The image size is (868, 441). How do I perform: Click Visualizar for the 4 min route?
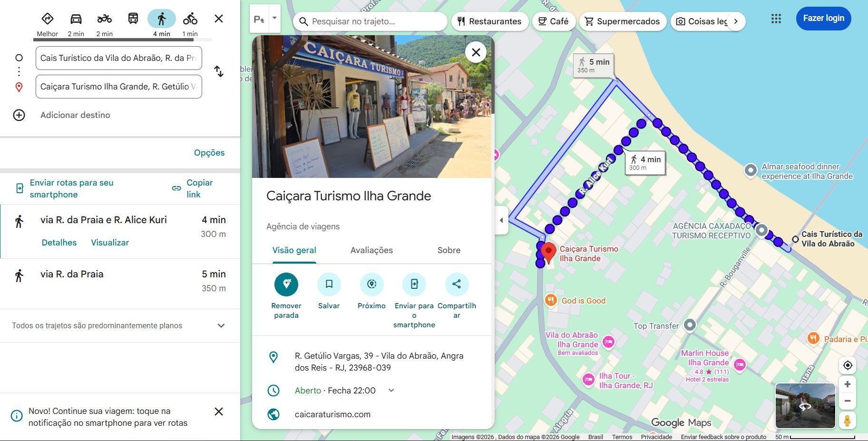[110, 243]
